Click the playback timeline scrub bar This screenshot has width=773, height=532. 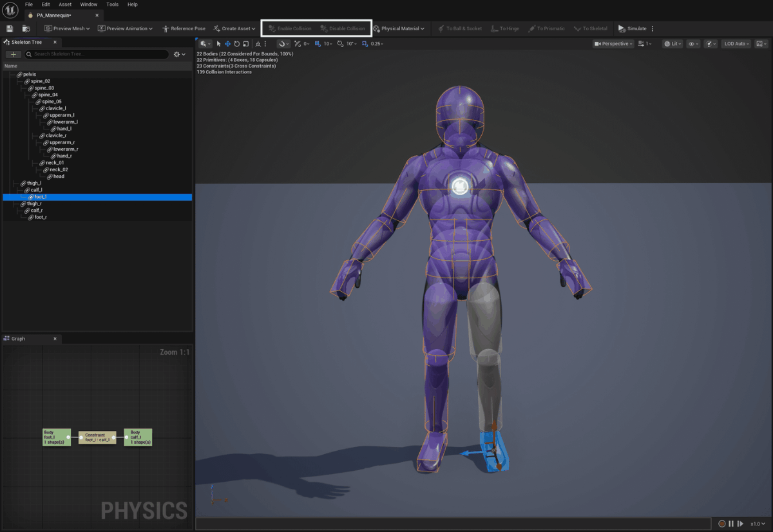coord(451,524)
